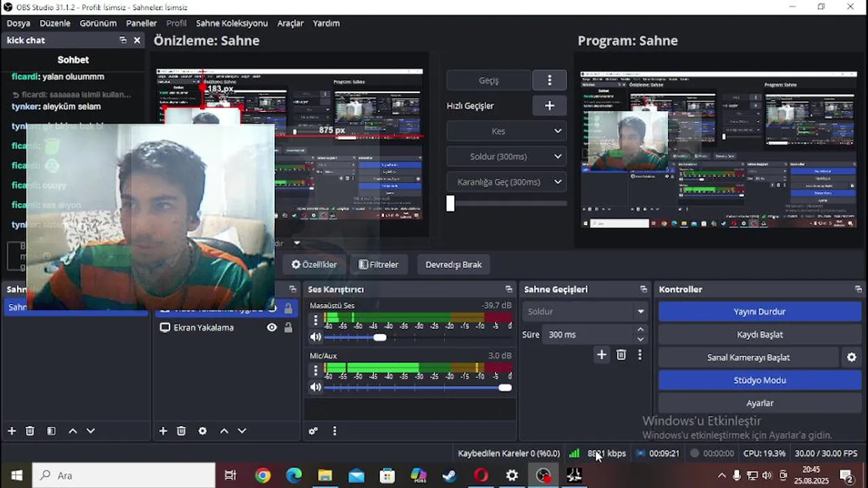This screenshot has width=868, height=488.
Task: Toggle visibility of Ekran Yakalama source
Action: pos(272,327)
